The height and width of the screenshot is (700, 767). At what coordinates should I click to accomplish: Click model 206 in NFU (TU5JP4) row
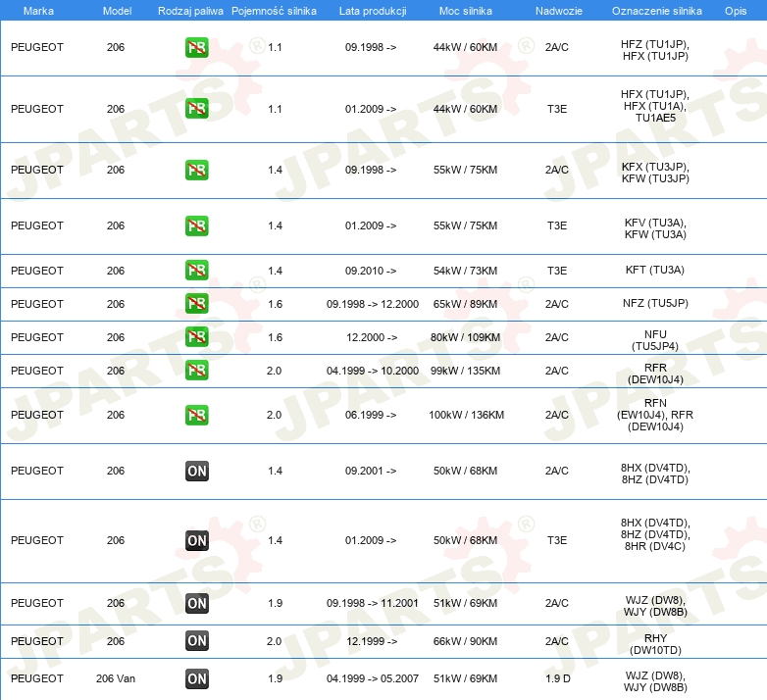coord(116,337)
